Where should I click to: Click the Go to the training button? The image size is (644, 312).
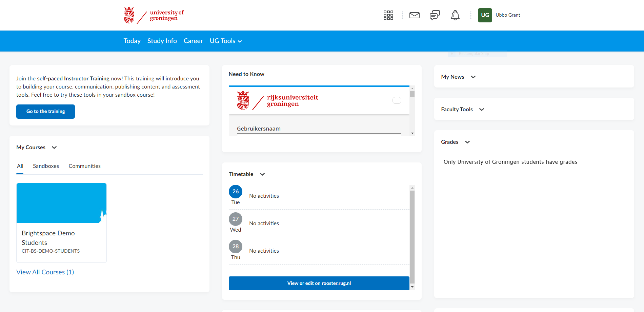45,111
